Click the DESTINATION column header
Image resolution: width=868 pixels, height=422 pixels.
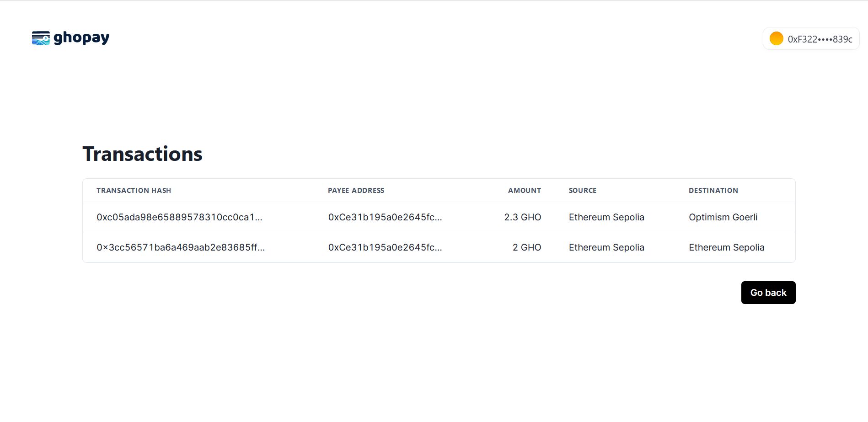[x=713, y=191]
